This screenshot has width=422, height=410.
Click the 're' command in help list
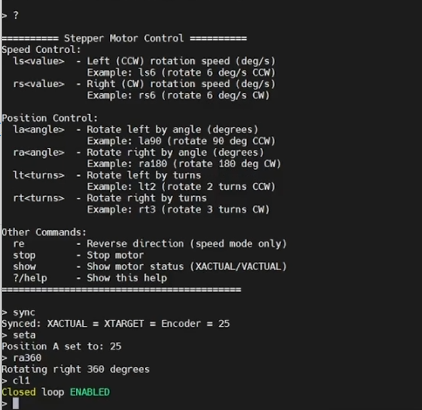(x=19, y=244)
